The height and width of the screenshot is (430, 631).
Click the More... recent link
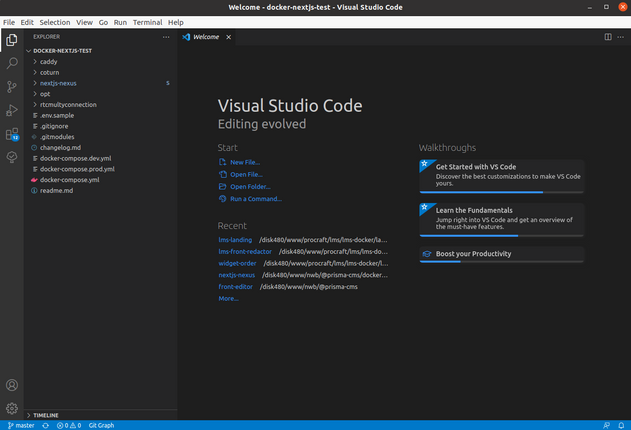tap(228, 298)
